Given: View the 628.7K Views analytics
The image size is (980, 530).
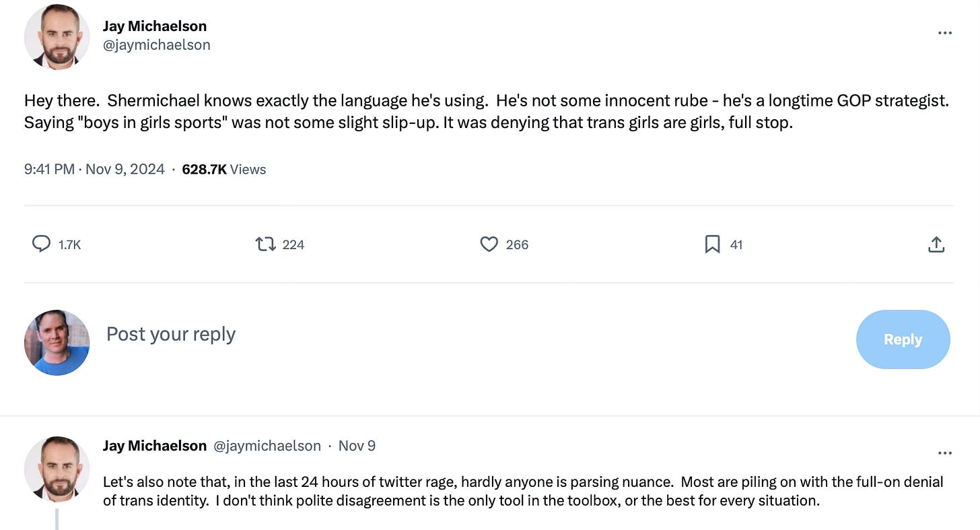Looking at the screenshot, I should coord(224,169).
